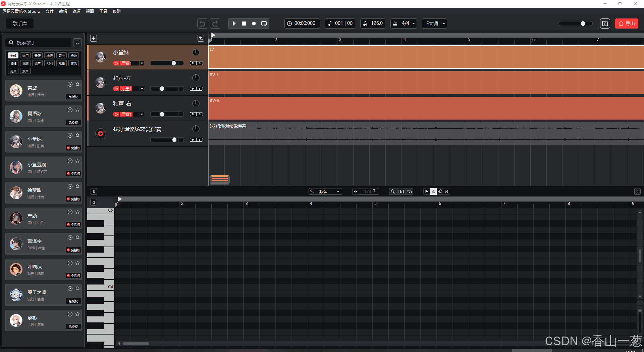644x352 pixels.
Task: Expand 厅堂1 effect dropdown on 和声-右 track
Action: pos(142,114)
